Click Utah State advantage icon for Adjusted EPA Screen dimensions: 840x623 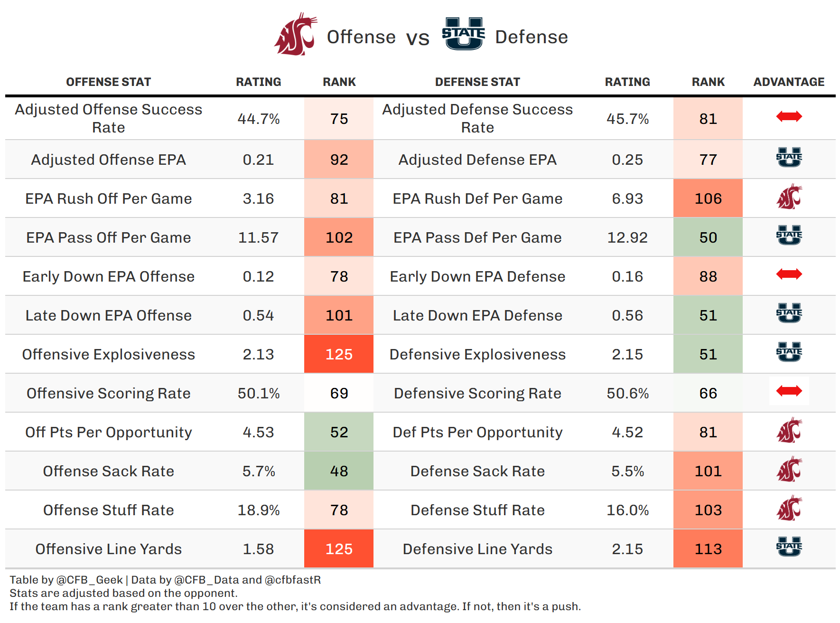(789, 158)
